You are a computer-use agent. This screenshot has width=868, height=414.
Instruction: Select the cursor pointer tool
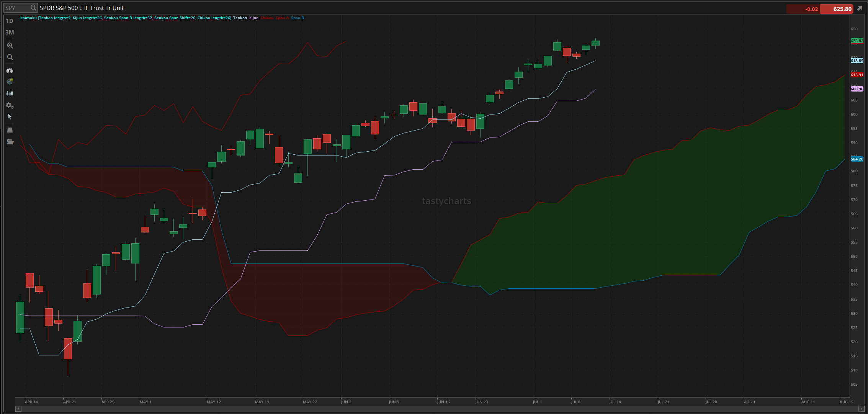[x=10, y=117]
